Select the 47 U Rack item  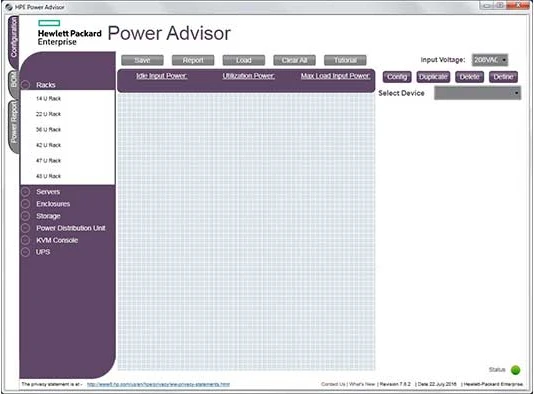tap(48, 160)
